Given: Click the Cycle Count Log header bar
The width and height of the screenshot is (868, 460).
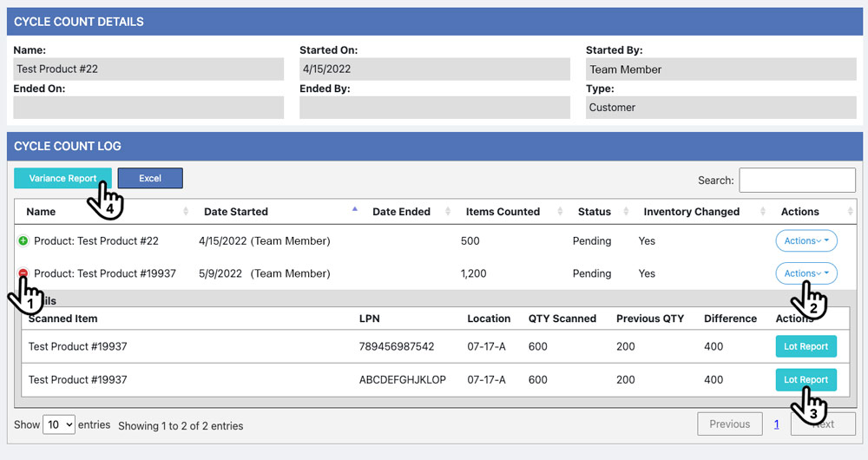Looking at the screenshot, I should (x=435, y=146).
